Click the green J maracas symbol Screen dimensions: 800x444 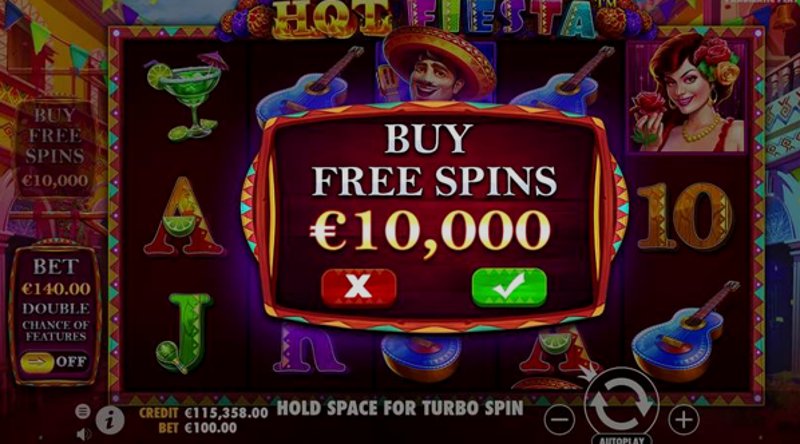[184, 333]
